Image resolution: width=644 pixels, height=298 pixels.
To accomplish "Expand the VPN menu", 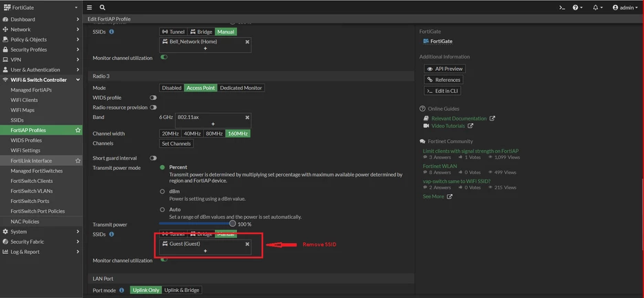I will point(41,59).
